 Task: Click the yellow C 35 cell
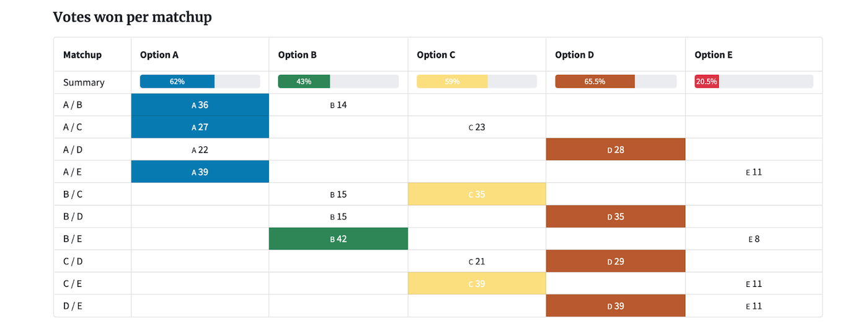pyautogui.click(x=477, y=194)
